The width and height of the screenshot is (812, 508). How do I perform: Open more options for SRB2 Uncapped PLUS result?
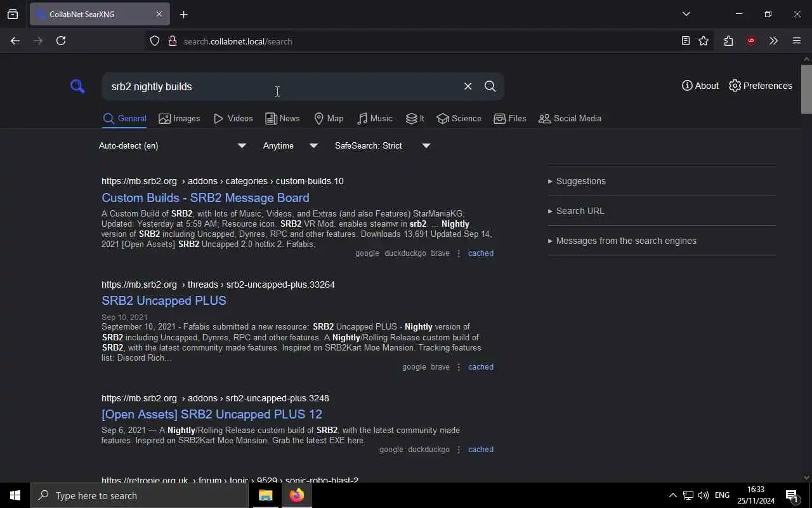pyautogui.click(x=459, y=367)
